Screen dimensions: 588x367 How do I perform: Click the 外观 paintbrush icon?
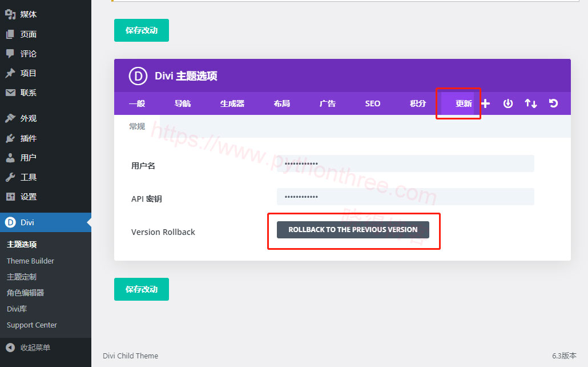click(x=10, y=118)
